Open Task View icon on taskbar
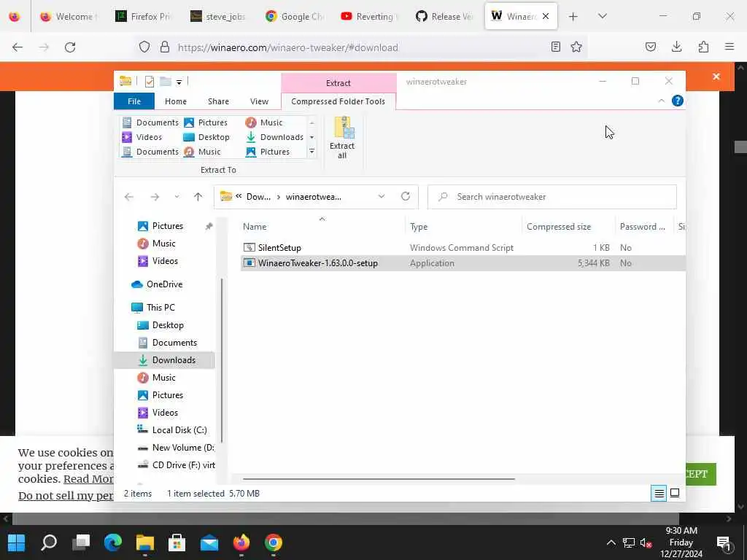 point(81,542)
